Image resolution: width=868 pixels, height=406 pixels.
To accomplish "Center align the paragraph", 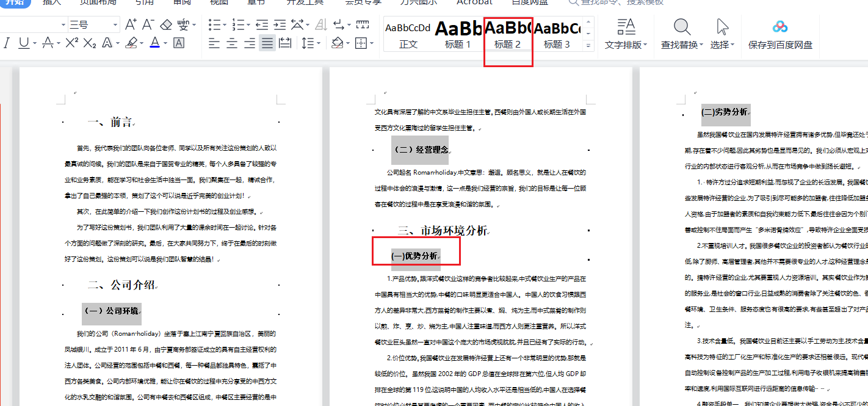I will [x=232, y=43].
